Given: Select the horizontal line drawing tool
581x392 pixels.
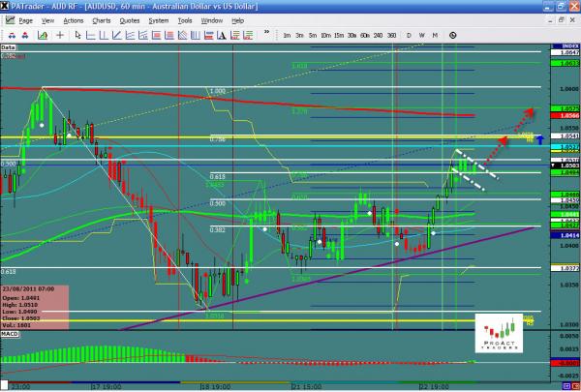Looking at the screenshot, I should point(90,34).
